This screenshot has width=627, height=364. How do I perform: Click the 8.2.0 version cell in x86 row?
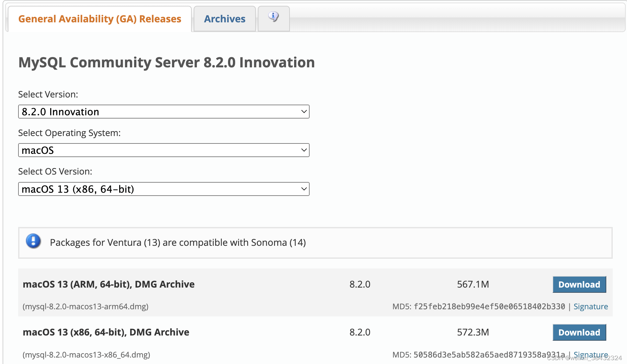click(x=360, y=332)
